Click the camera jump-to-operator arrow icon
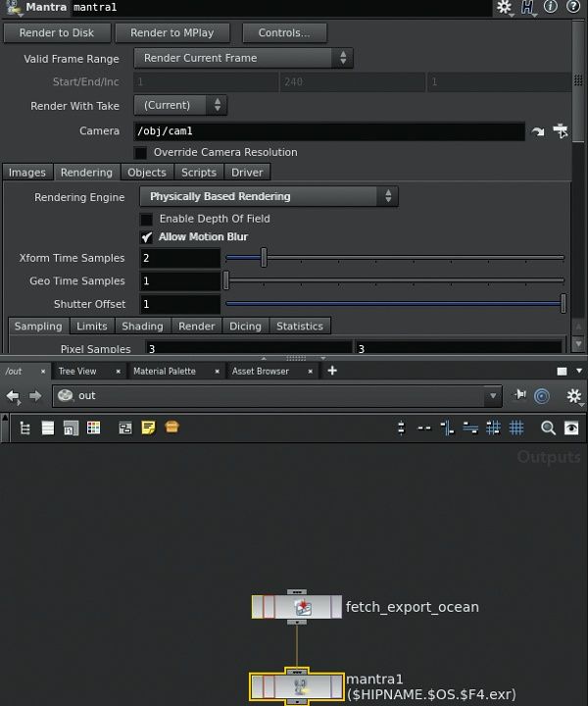The image size is (588, 706). (538, 131)
